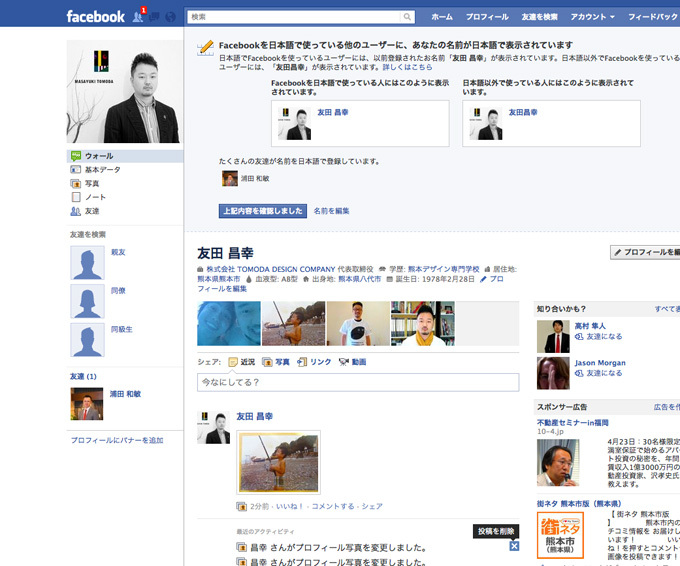Click the search magnifier icon
The image size is (680, 566).
(x=407, y=16)
